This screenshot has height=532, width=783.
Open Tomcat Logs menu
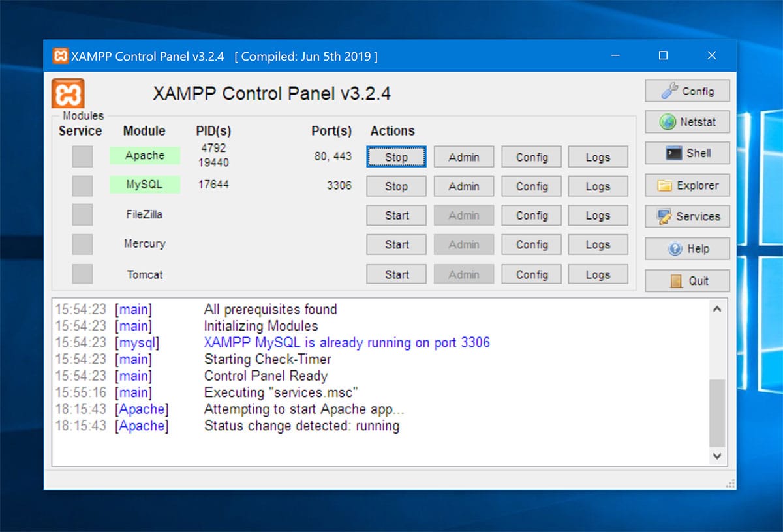point(598,274)
